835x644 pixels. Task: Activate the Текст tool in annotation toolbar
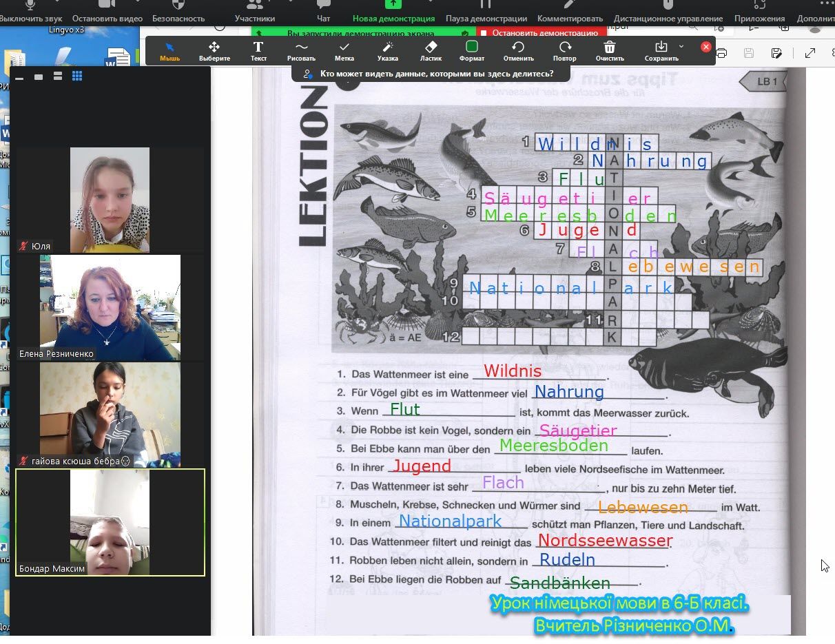coord(258,51)
